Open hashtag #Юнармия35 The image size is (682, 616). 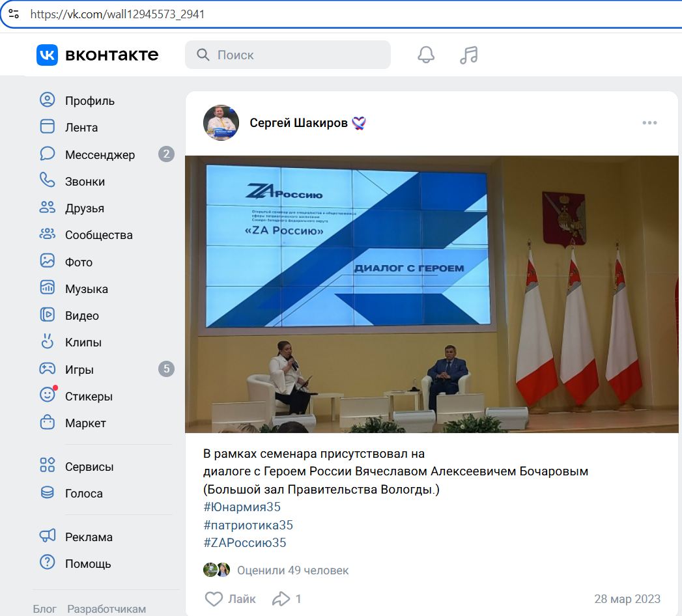pyautogui.click(x=242, y=507)
